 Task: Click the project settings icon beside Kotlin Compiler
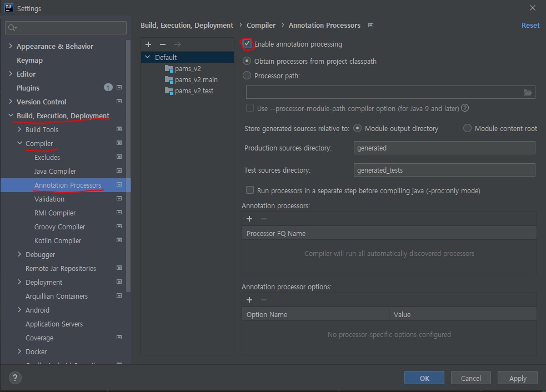(119, 240)
